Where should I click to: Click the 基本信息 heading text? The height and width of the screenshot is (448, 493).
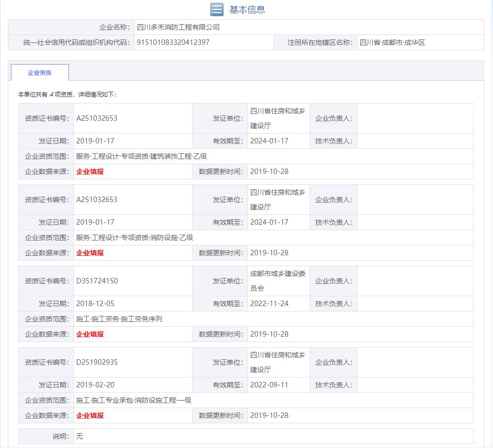click(x=247, y=9)
